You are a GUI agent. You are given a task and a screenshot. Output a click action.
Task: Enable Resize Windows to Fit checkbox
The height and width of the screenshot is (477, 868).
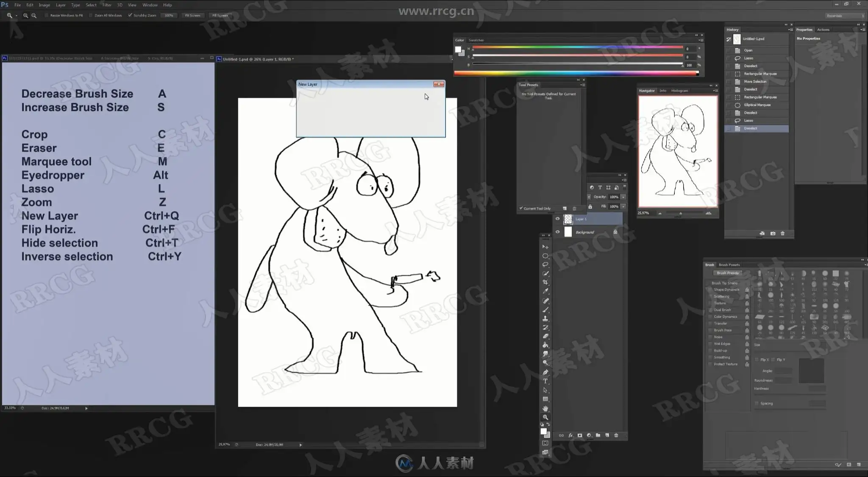[47, 15]
